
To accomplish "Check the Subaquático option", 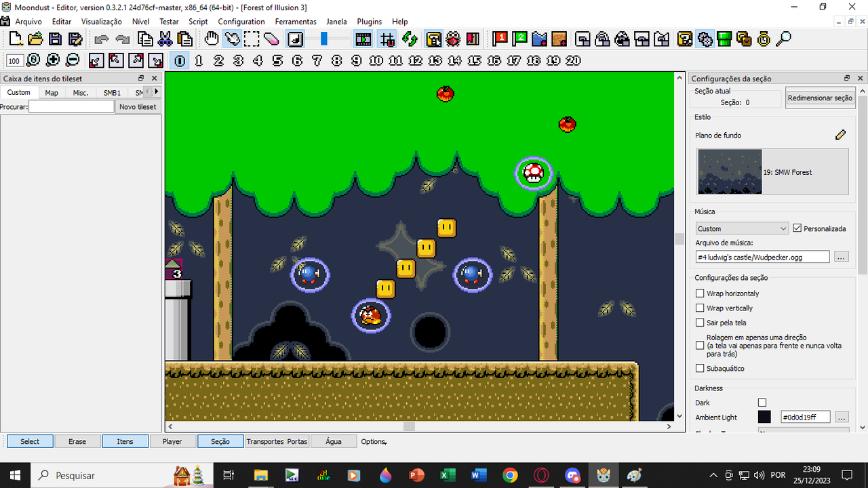I will [700, 369].
